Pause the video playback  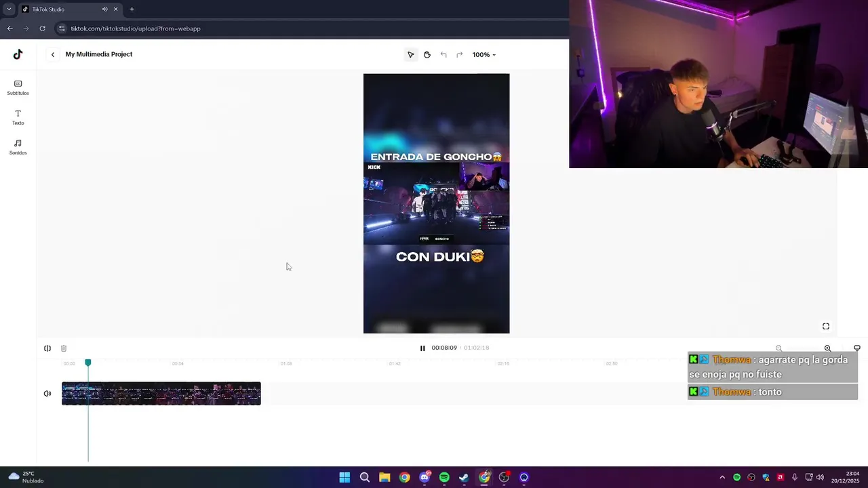pos(422,348)
